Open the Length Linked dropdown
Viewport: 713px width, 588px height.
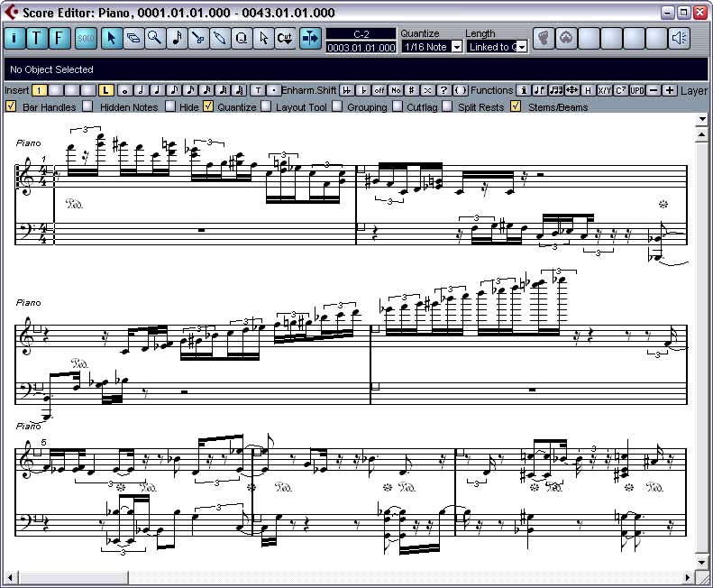[521, 47]
